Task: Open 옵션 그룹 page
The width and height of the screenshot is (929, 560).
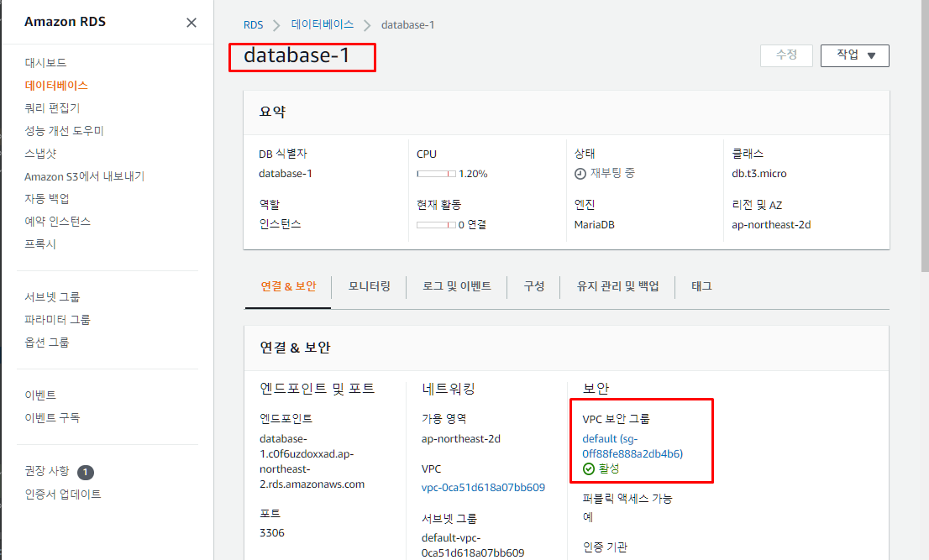Action: coord(47,343)
